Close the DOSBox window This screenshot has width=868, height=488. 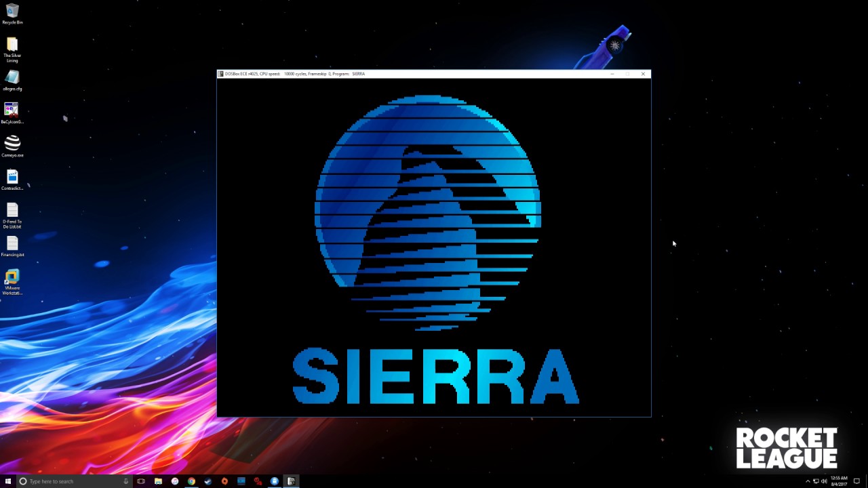tap(643, 74)
